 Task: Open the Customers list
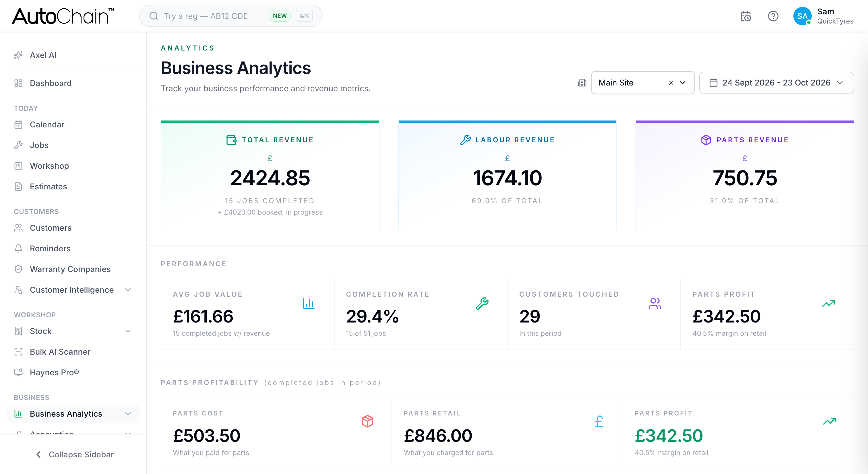click(x=73, y=228)
